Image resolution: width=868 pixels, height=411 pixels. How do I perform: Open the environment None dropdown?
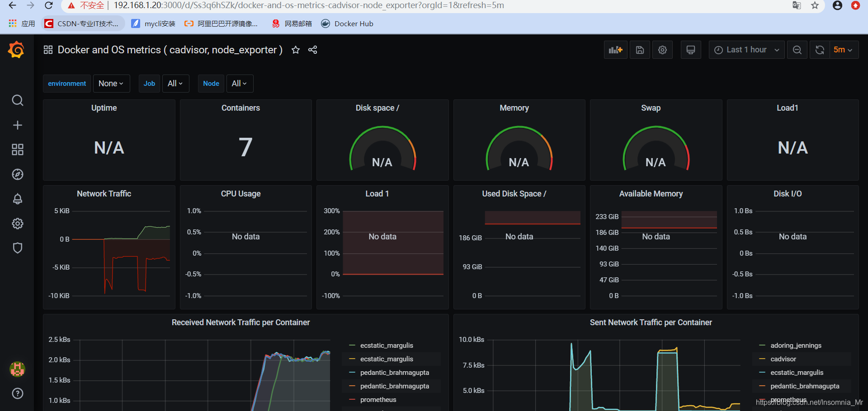(111, 84)
